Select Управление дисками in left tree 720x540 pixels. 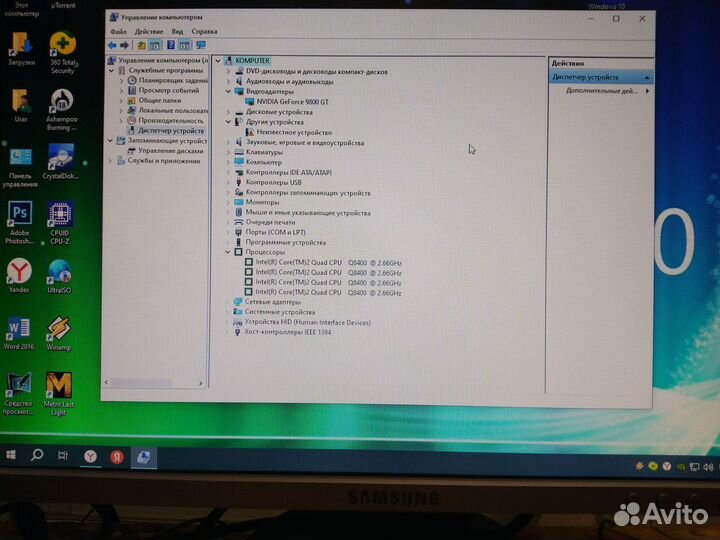pyautogui.click(x=170, y=151)
